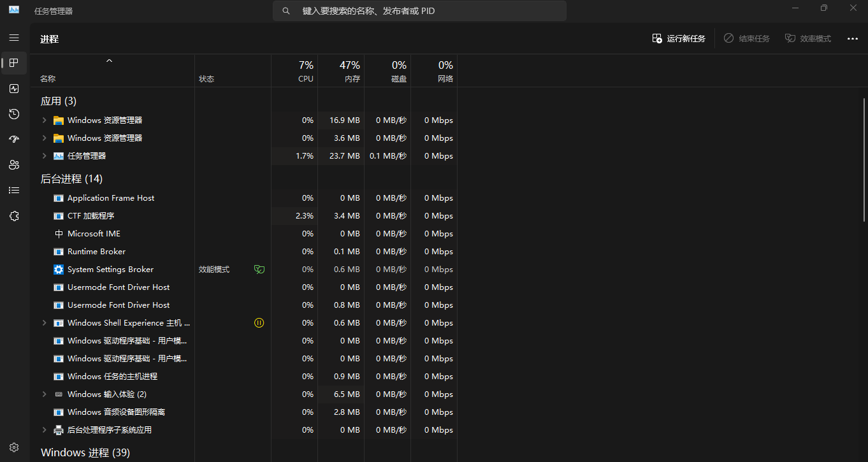Open the App history page icon

click(x=14, y=114)
